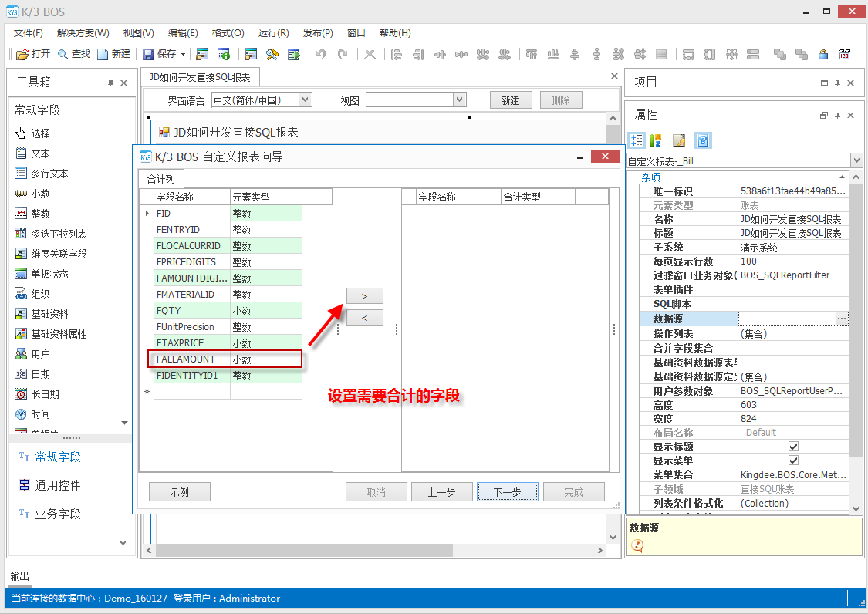This screenshot has width=868, height=614.
Task: Select the 小数 field in toolbox
Action: pos(32,194)
